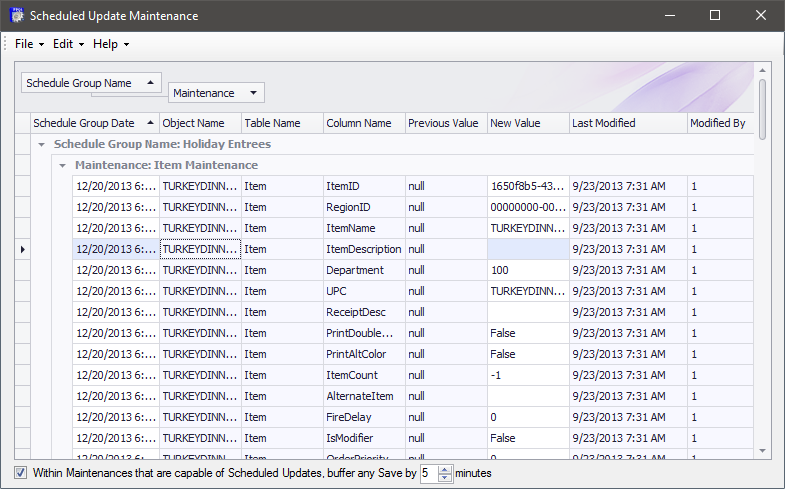
Task: Click the empty New Value cell of ItemDescription
Action: 528,249
